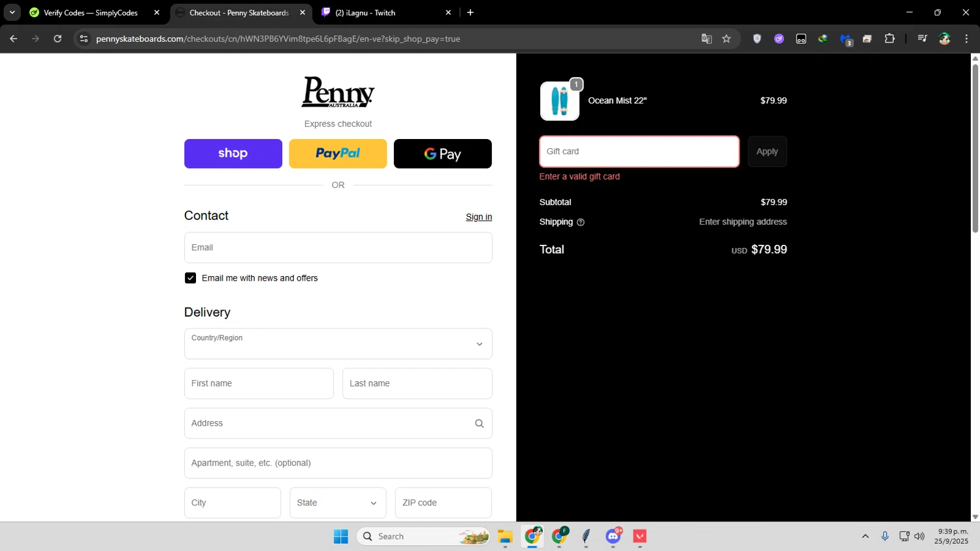Focus the Gift card input field

point(639,151)
